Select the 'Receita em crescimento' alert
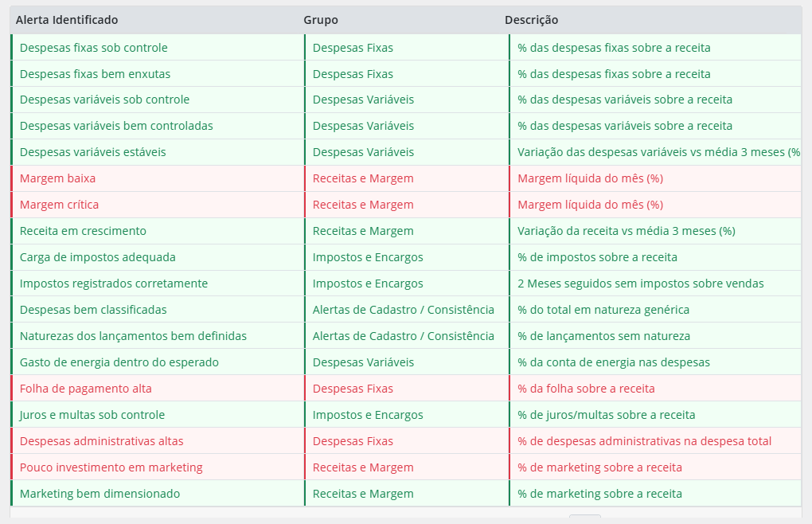The height and width of the screenshot is (524, 812). (83, 231)
